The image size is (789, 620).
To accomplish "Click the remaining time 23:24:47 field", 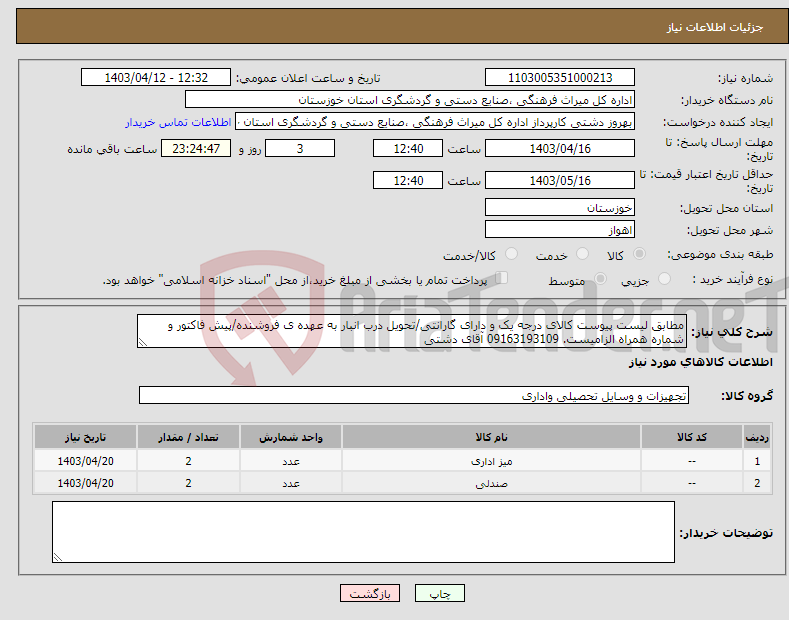I will pos(196,148).
